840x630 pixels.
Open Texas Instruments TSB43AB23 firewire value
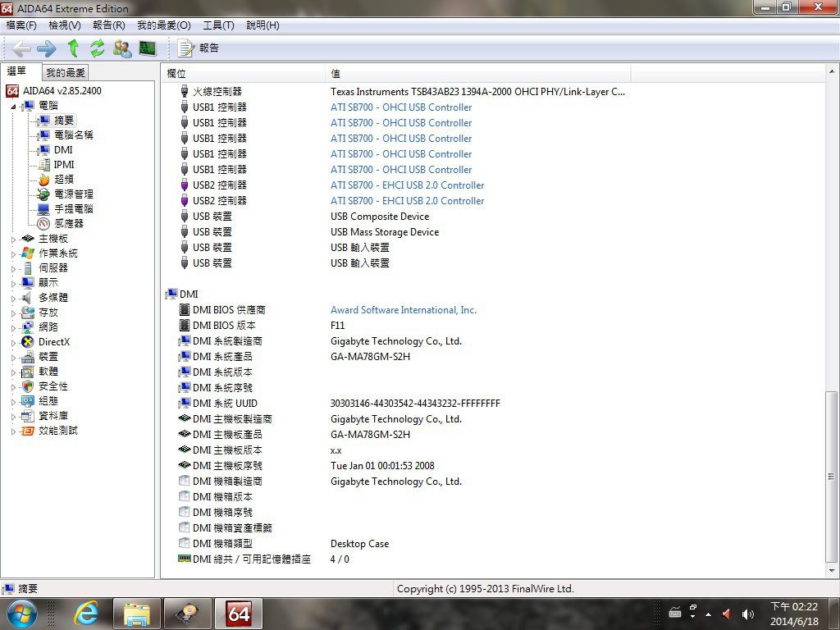[478, 92]
